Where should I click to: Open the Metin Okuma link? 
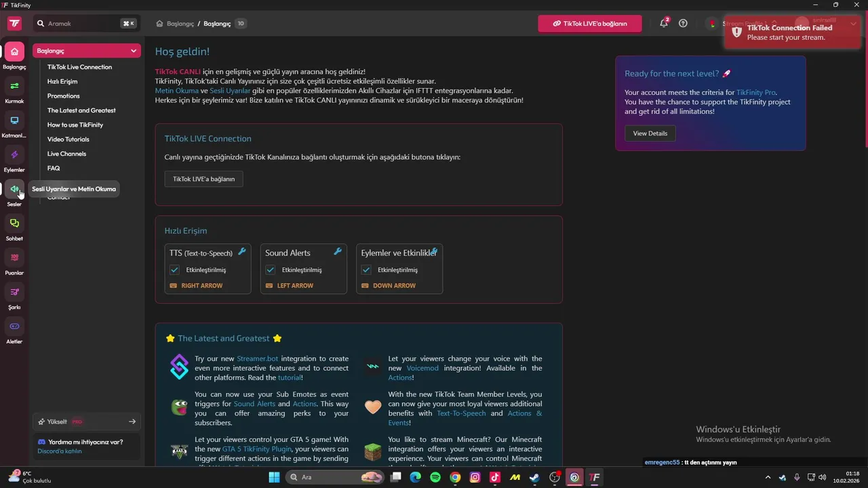click(x=177, y=90)
